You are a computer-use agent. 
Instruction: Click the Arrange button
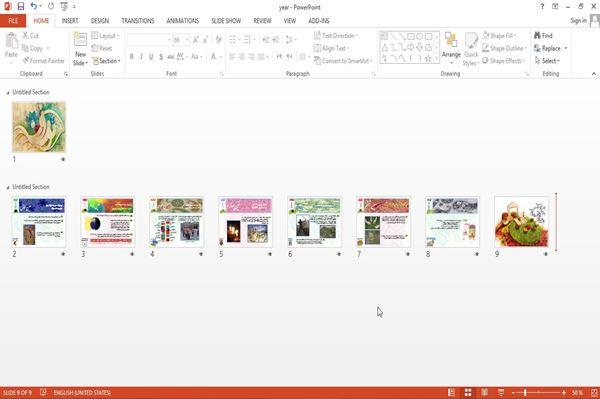click(x=451, y=47)
